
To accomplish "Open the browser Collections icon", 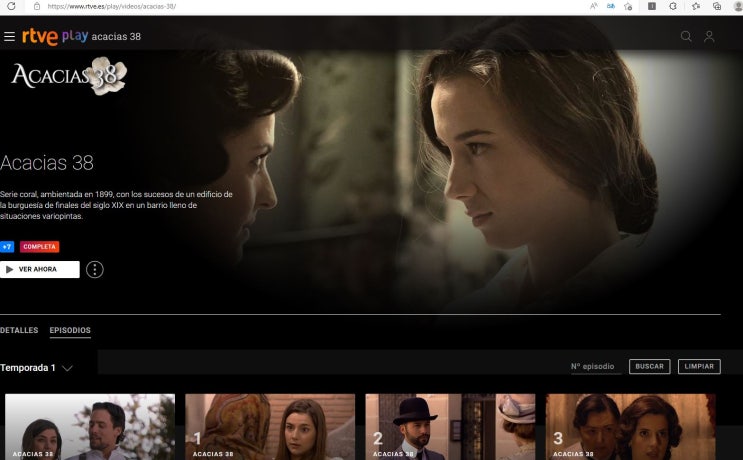I will pos(717,6).
